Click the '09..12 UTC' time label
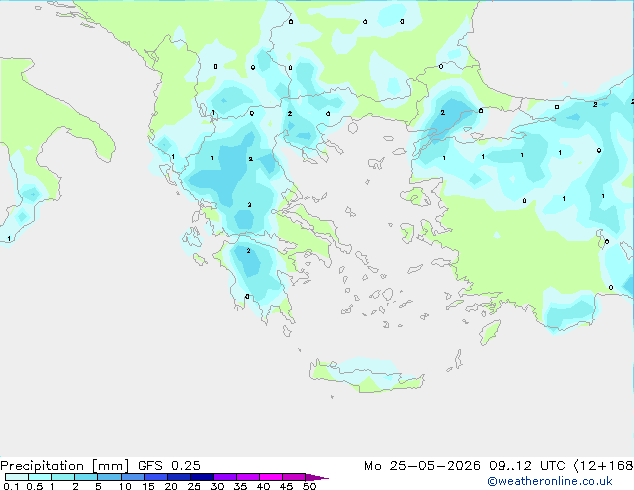Screen dimensions: 634x490 [x=527, y=466]
